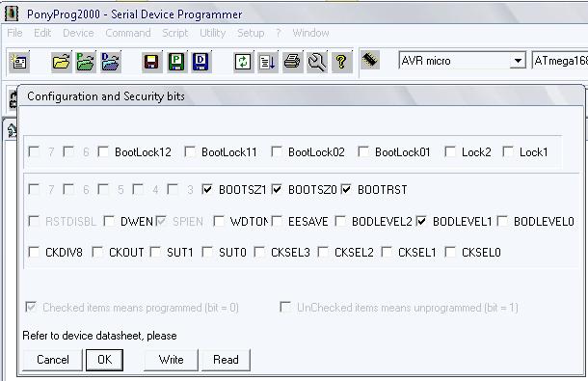Image resolution: width=588 pixels, height=381 pixels.
Task: Check the SUT0 checkbox
Action: [x=207, y=252]
